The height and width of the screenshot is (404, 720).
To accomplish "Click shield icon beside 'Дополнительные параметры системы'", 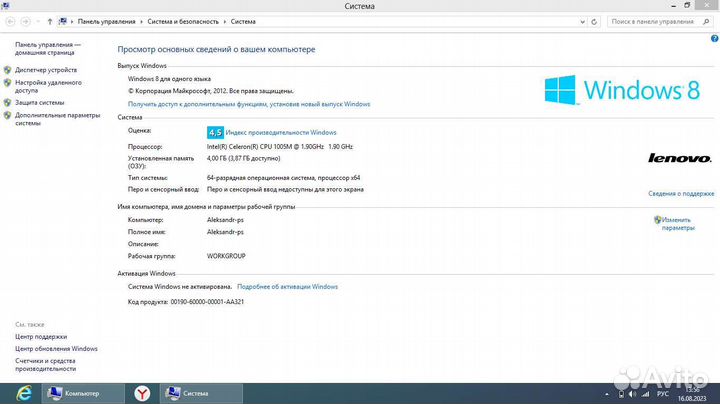I will click(x=7, y=115).
